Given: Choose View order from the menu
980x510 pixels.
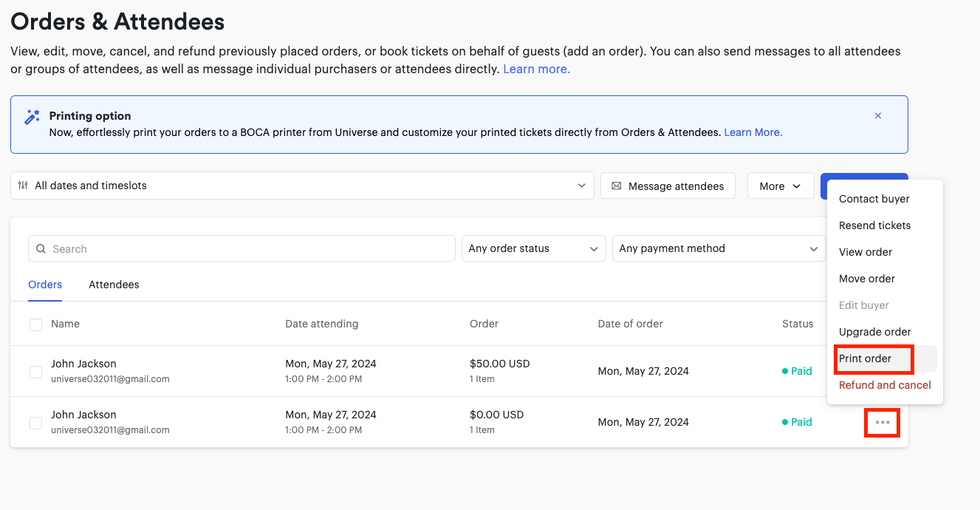Looking at the screenshot, I should [x=866, y=252].
